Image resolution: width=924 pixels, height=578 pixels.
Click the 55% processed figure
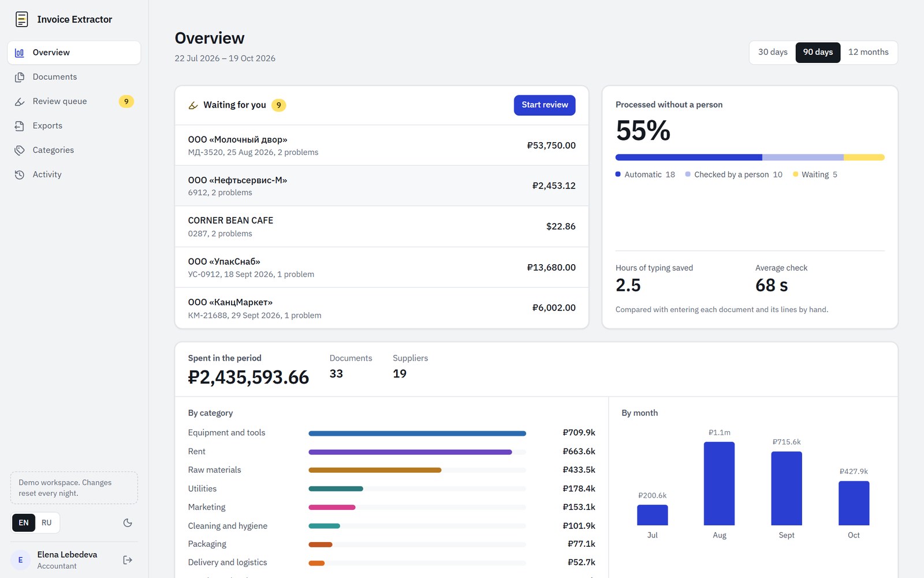pos(643,131)
